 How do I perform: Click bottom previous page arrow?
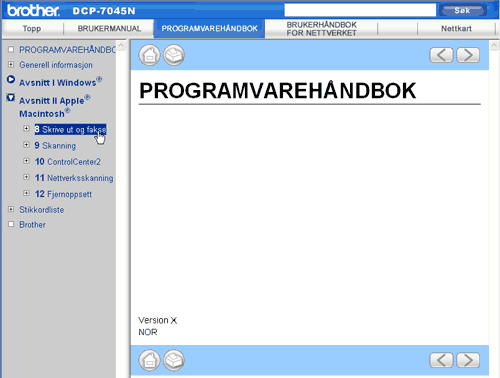[x=441, y=360]
